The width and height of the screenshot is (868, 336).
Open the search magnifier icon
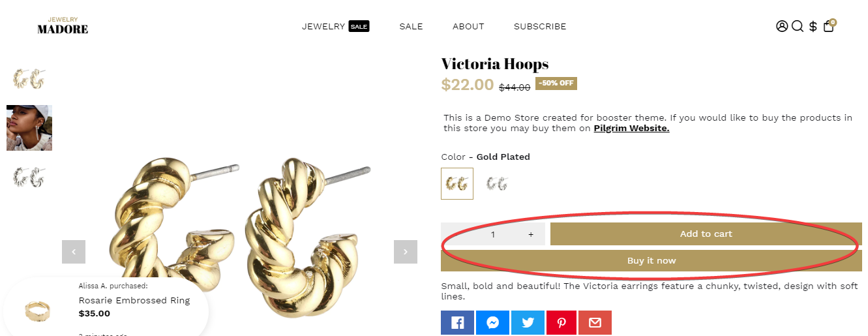pyautogui.click(x=798, y=27)
